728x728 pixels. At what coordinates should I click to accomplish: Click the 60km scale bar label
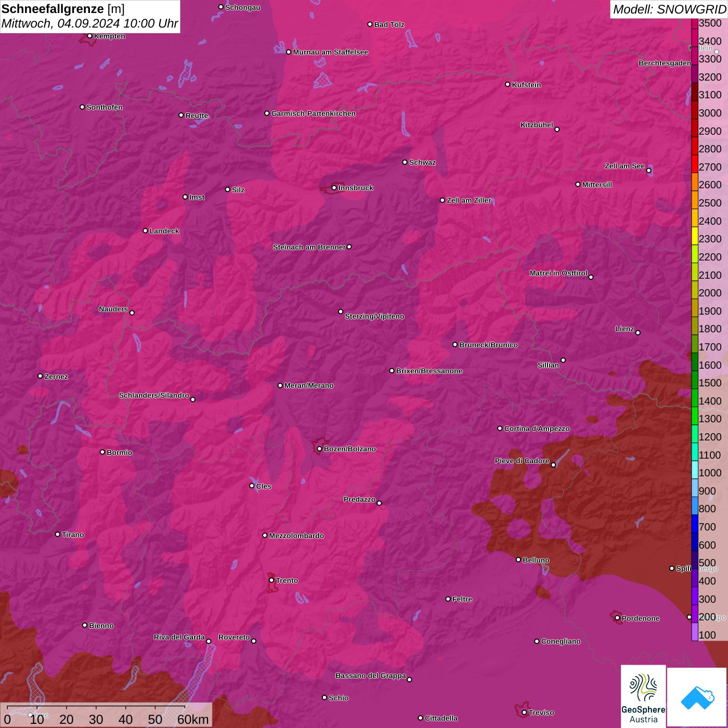[x=192, y=719]
